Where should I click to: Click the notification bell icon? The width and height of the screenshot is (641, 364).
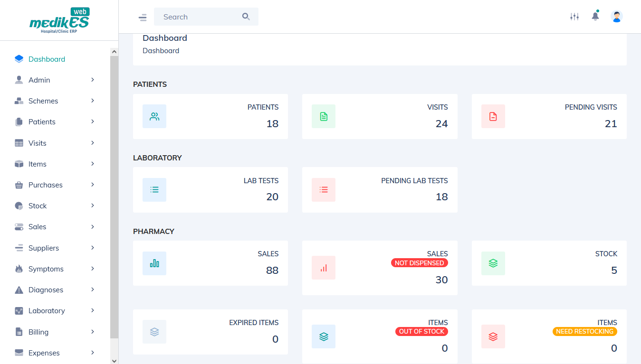pos(595,17)
